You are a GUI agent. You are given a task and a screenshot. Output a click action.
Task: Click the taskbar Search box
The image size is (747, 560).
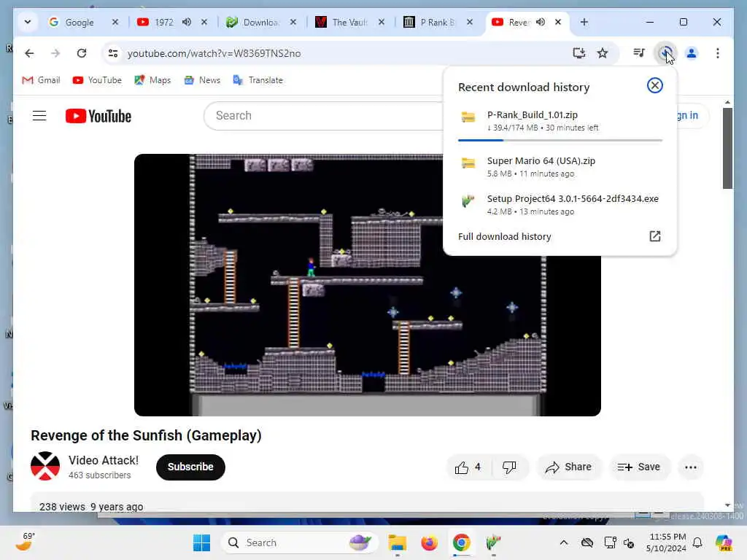coord(300,542)
